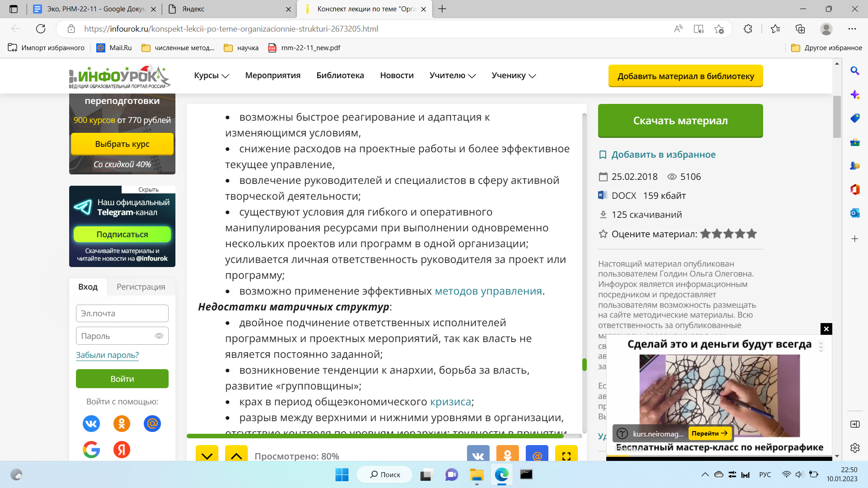Open the shopping tag icon in sidebar
This screenshot has height=488, width=868.
click(854, 118)
